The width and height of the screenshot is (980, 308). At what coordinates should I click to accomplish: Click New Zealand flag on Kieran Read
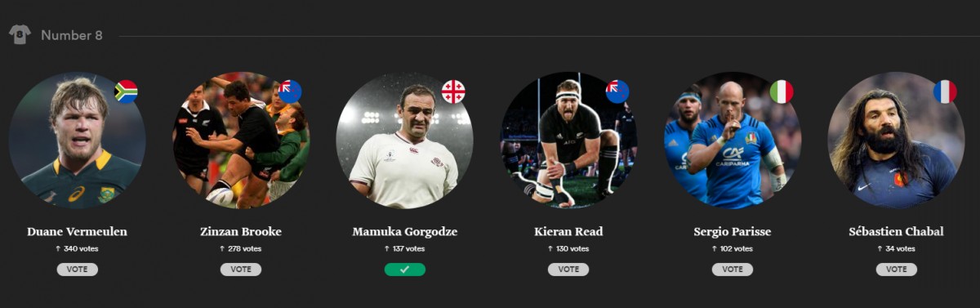(x=617, y=92)
